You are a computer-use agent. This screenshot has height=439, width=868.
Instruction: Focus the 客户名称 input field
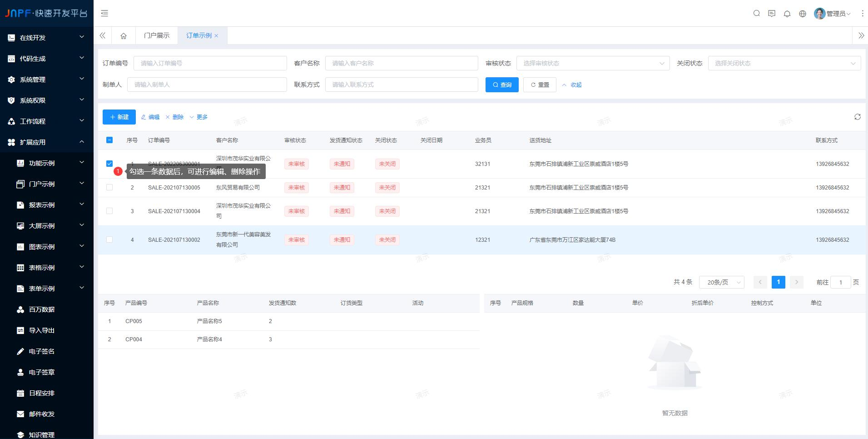click(402, 63)
